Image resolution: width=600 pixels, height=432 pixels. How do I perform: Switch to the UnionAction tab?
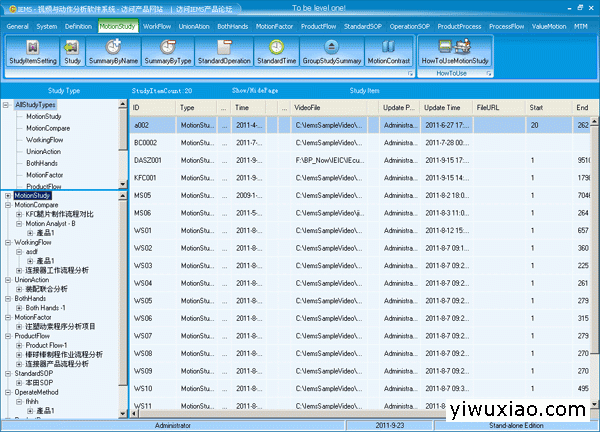point(194,26)
